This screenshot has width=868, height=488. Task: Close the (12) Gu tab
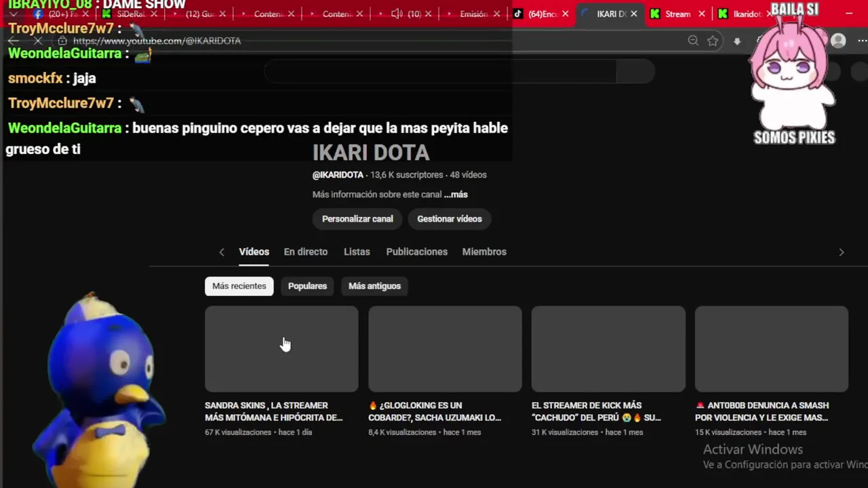click(222, 14)
